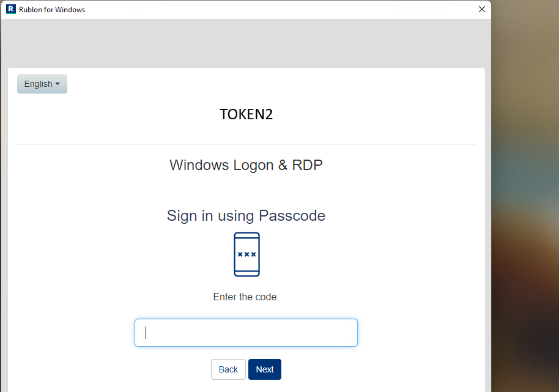The height and width of the screenshot is (392, 559).
Task: Click the phone passcode icon
Action: (x=246, y=254)
